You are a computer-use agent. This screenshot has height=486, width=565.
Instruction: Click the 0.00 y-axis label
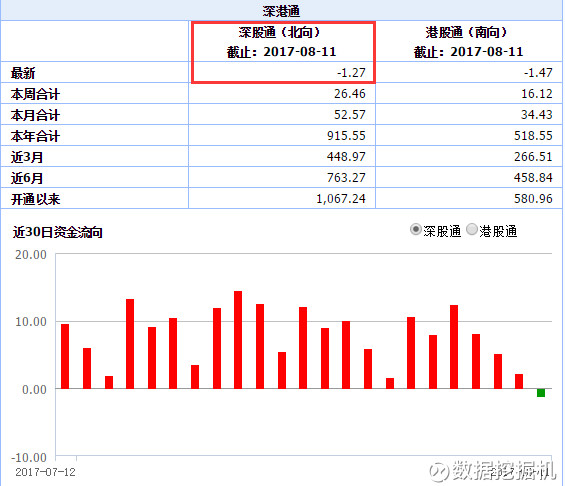(34, 389)
